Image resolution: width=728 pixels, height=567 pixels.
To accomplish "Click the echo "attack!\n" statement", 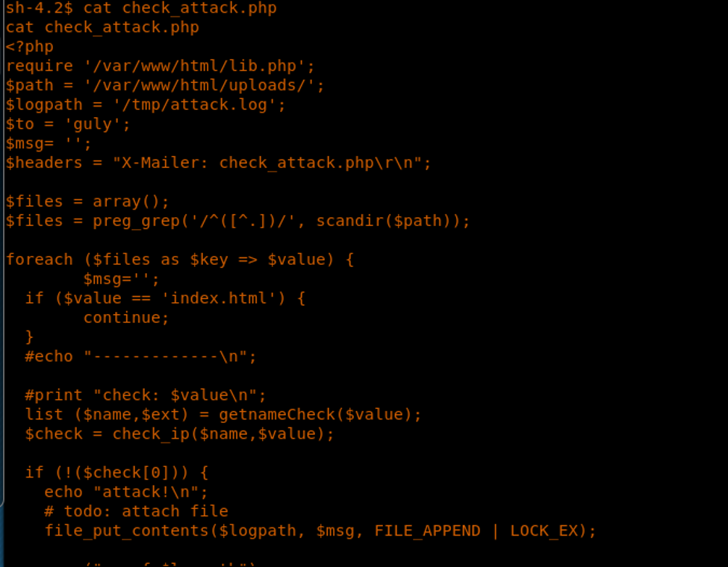I will pyautogui.click(x=126, y=492).
